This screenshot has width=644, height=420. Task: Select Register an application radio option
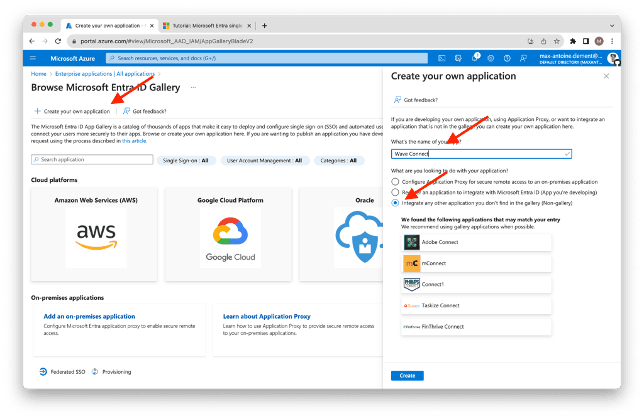[x=395, y=192]
